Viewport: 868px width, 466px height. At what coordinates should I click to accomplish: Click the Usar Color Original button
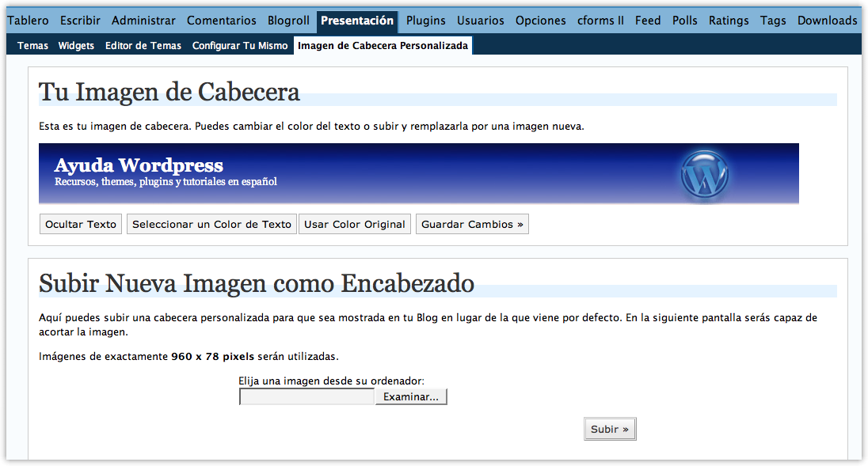click(x=354, y=224)
